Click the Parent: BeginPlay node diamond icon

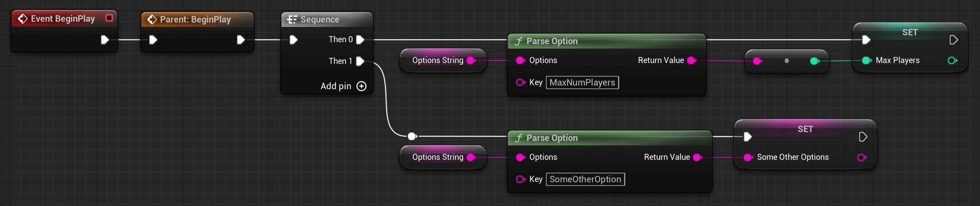152,20
